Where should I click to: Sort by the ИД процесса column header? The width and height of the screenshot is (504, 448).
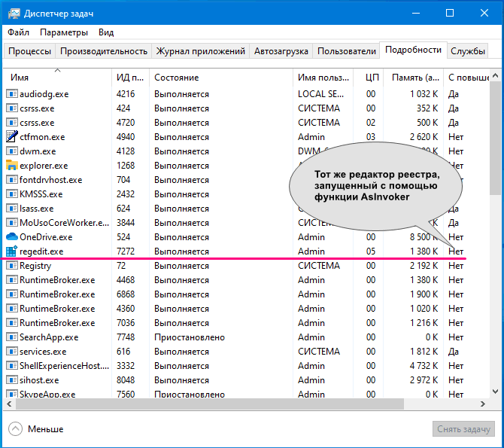(130, 78)
